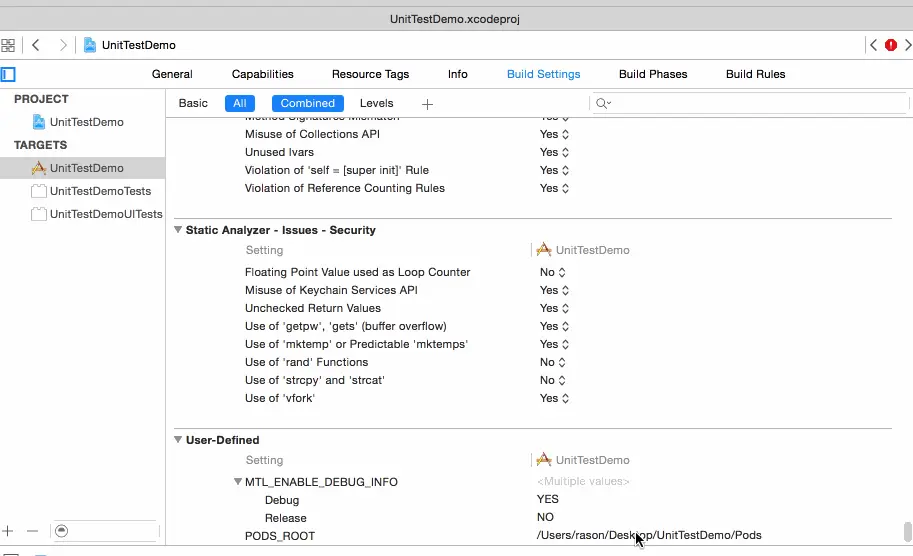Click the Multiple values placeholder for MTL_ENABLE_DEBUG_INFO
The width and height of the screenshot is (913, 556).
coord(583,481)
